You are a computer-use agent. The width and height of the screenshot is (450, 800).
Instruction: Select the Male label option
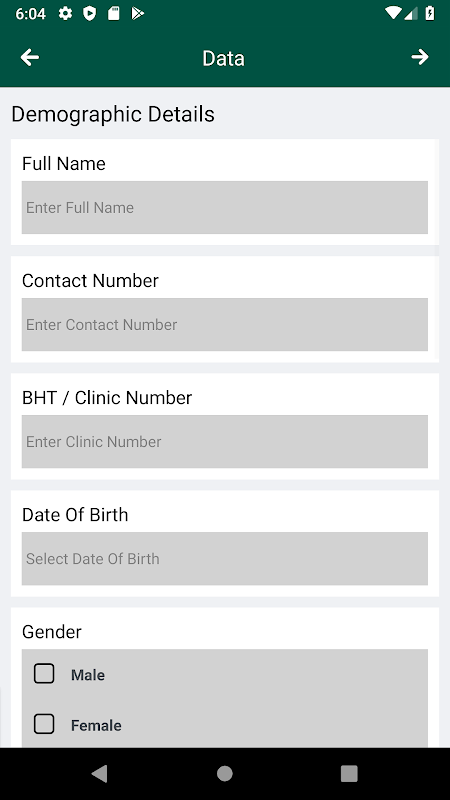[x=88, y=675]
